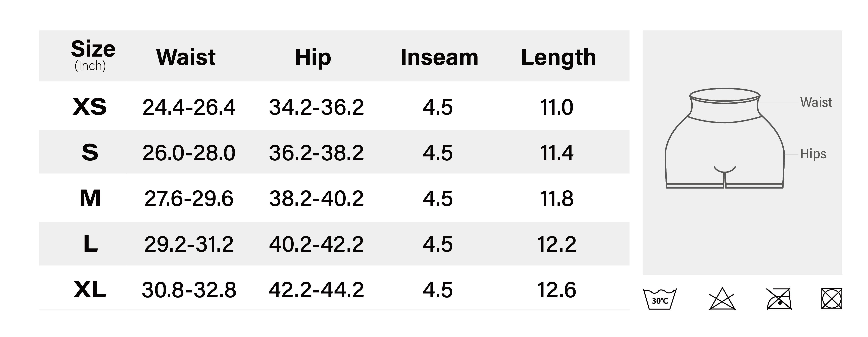This screenshot has width=868, height=337.
Task: Click the 27.6-29.6 waist measurement
Action: (x=189, y=198)
